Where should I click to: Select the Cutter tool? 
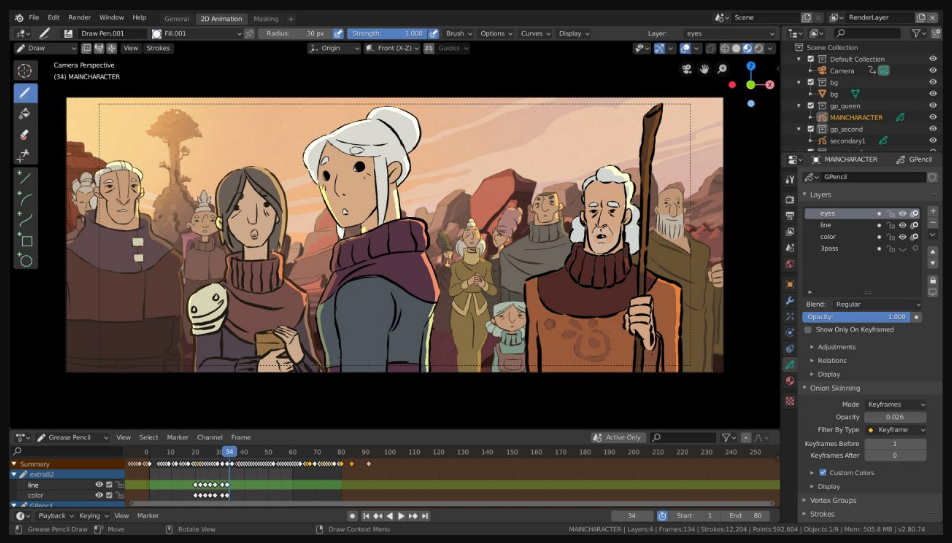(x=25, y=155)
